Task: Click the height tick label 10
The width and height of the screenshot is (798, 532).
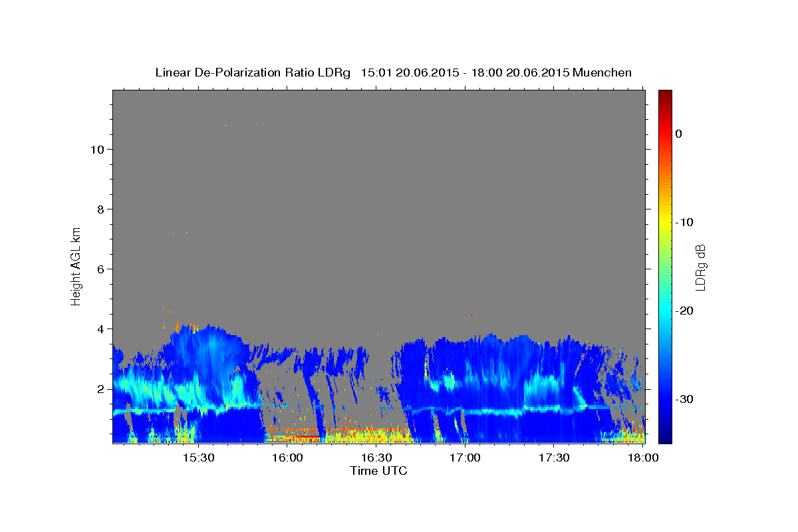Action: 96,149
